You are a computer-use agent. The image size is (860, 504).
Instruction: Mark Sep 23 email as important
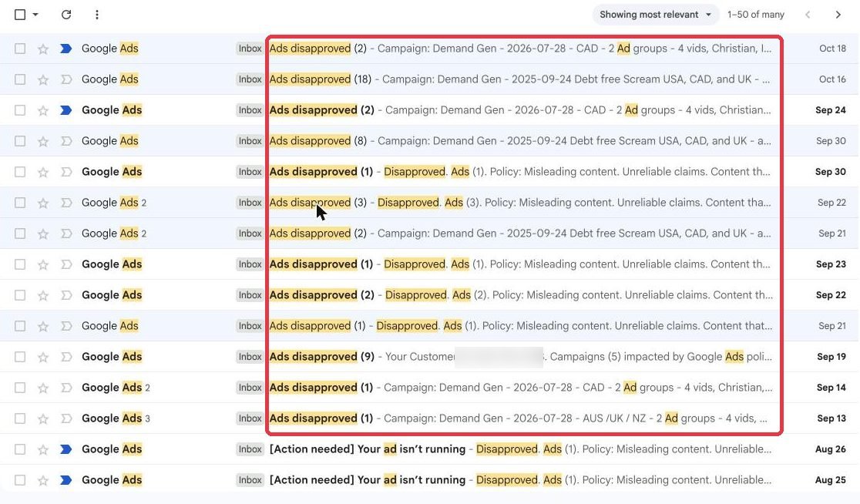point(66,264)
